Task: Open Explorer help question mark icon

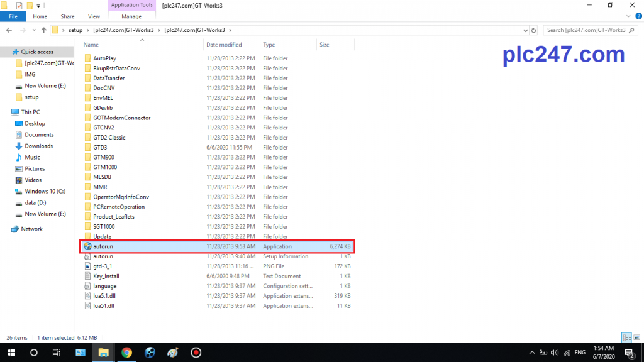Action: point(638,16)
